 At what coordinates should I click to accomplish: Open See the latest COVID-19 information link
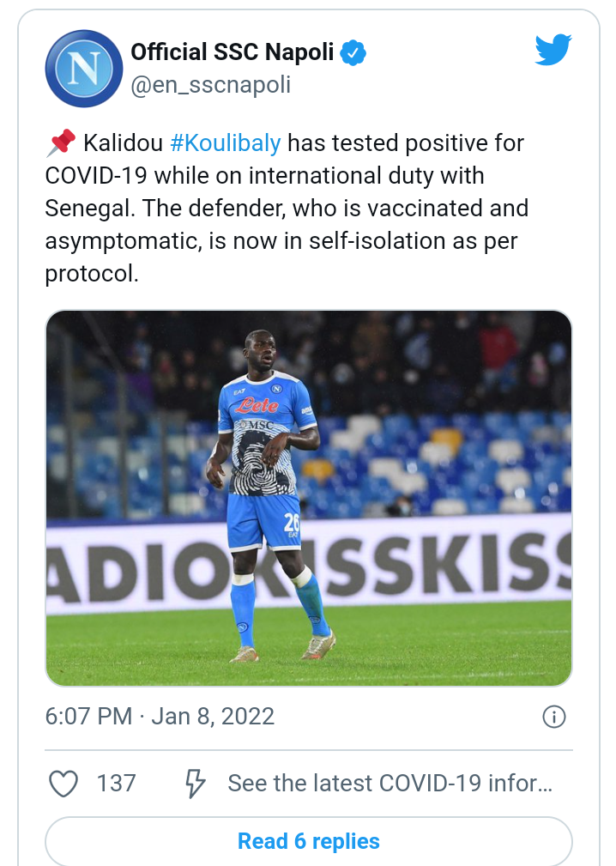390,783
